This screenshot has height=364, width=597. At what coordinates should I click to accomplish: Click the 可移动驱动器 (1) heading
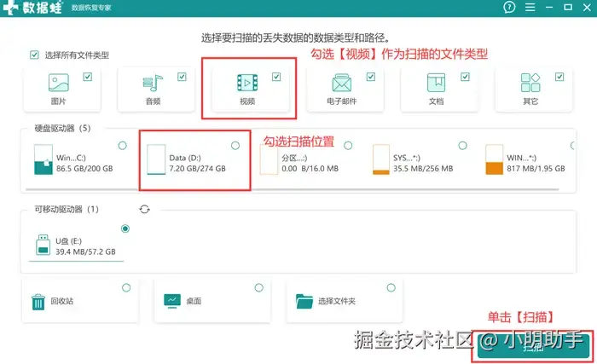pyautogui.click(x=67, y=209)
